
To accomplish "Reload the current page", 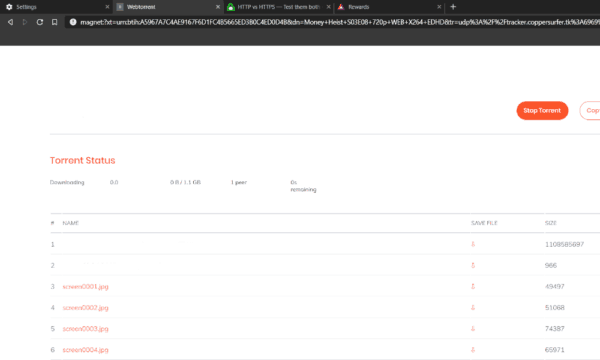I will coord(40,22).
